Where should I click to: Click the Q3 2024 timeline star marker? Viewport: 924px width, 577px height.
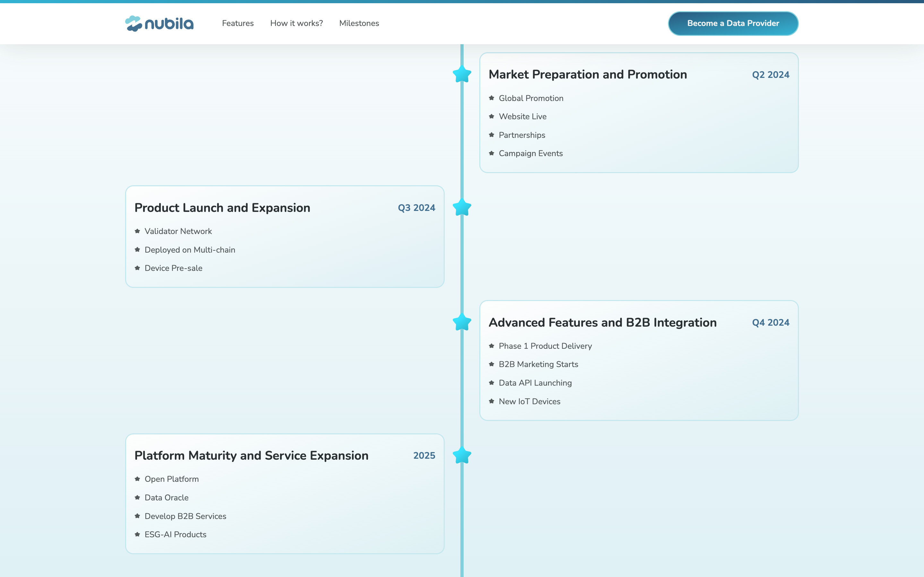[462, 207]
